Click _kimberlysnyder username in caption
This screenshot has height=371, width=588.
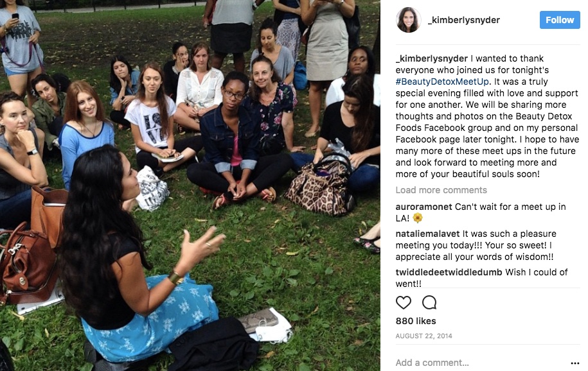432,58
